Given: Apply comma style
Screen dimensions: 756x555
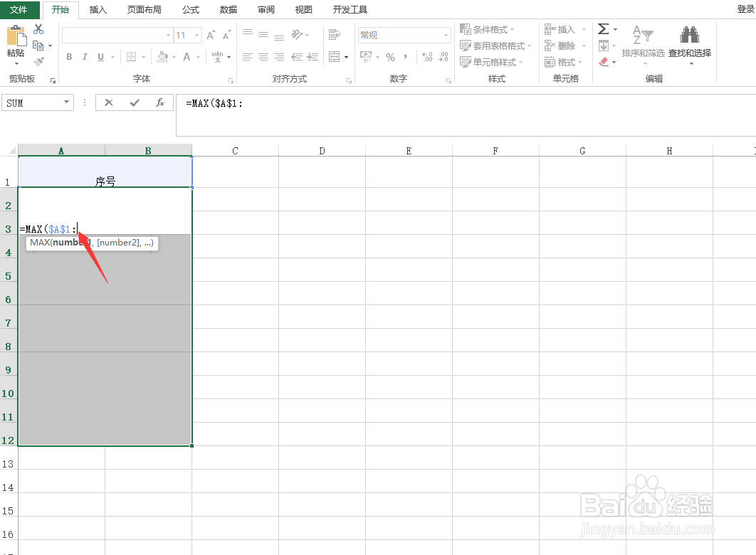Looking at the screenshot, I should pos(406,57).
